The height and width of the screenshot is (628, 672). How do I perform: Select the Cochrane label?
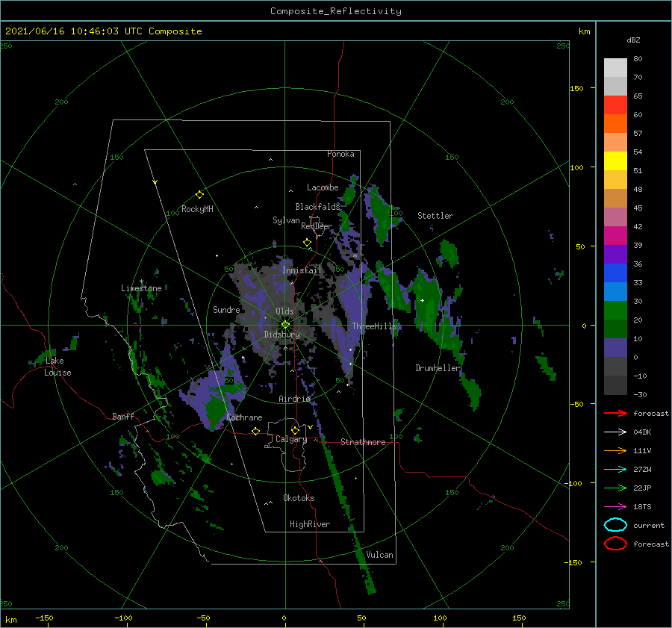pyautogui.click(x=244, y=417)
